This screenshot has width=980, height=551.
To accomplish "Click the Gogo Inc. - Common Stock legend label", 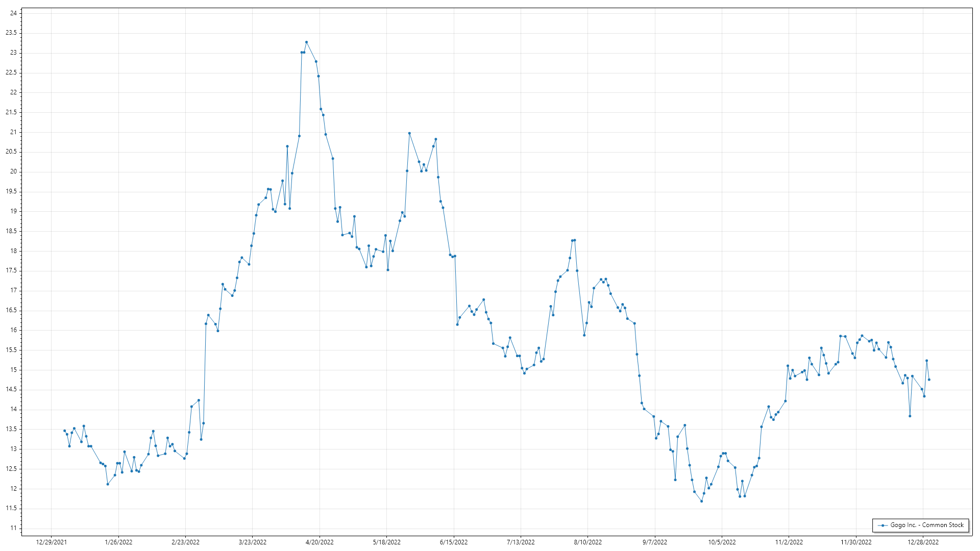I will pos(927,525).
